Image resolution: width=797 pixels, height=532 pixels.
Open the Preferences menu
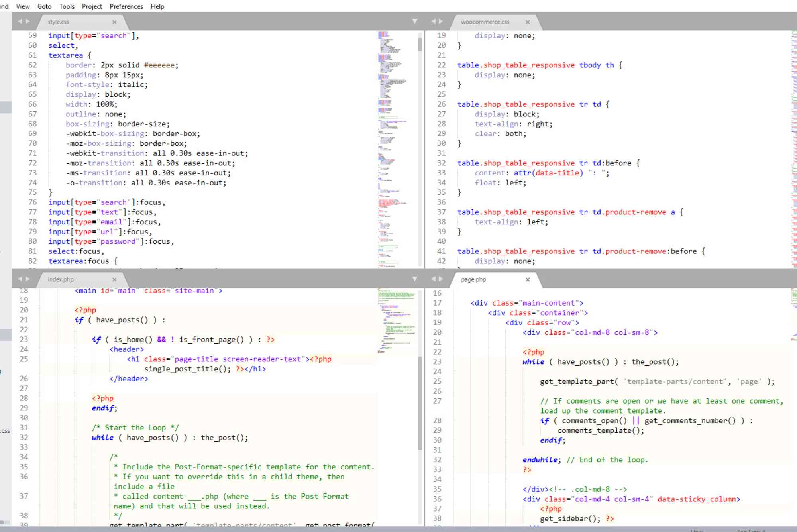(x=126, y=6)
